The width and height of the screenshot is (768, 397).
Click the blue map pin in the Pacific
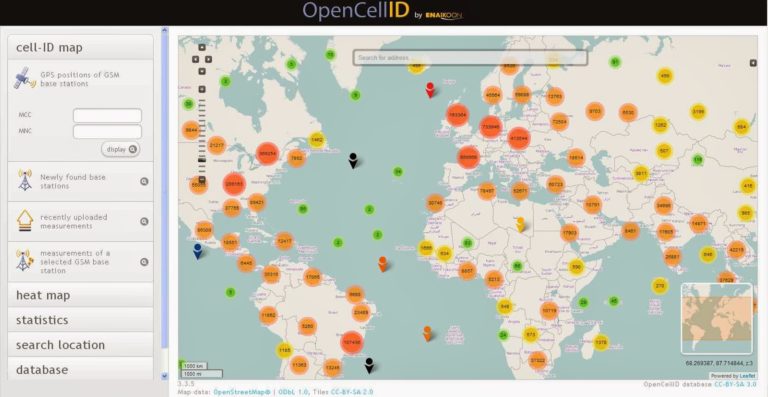pyautogui.click(x=197, y=251)
